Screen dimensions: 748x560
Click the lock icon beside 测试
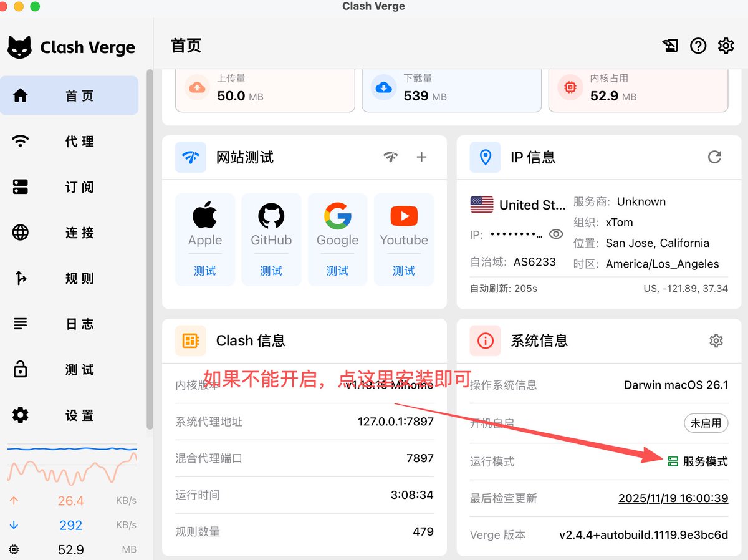click(21, 369)
